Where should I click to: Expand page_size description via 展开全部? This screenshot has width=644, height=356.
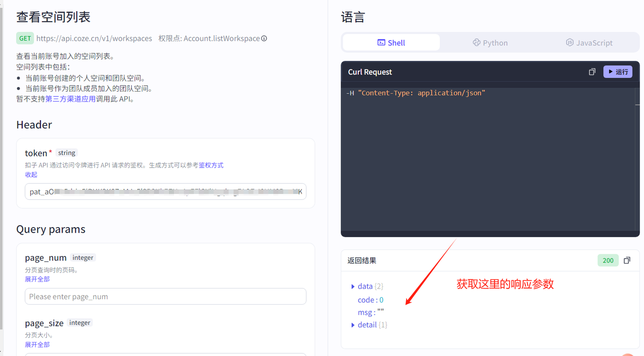(x=37, y=344)
